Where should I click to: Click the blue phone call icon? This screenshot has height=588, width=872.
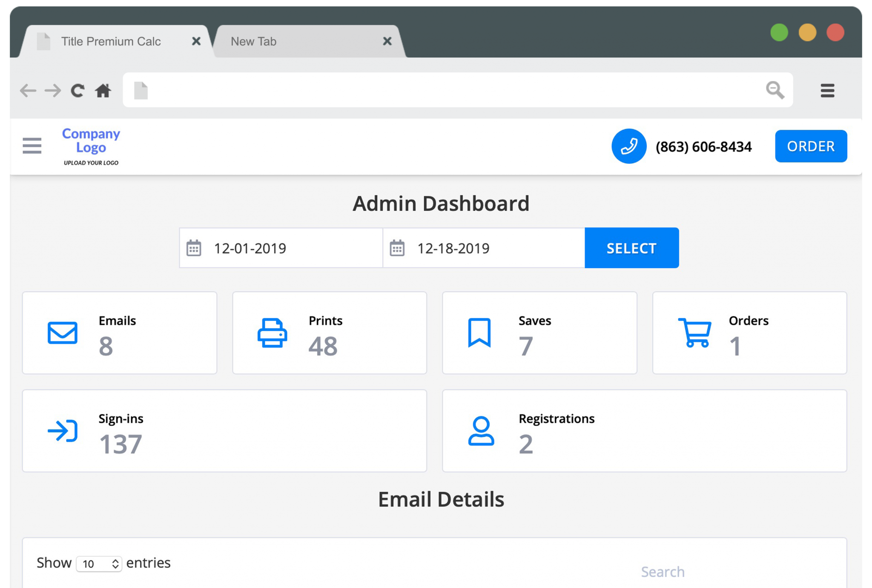tap(628, 146)
